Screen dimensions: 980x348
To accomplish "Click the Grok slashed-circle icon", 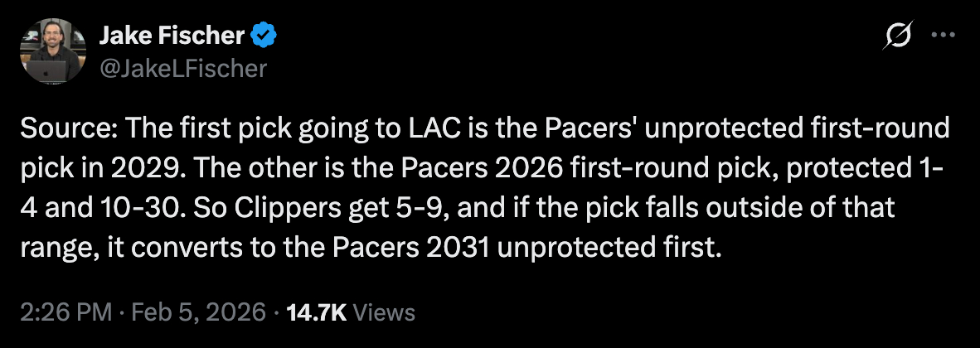I will point(899,36).
